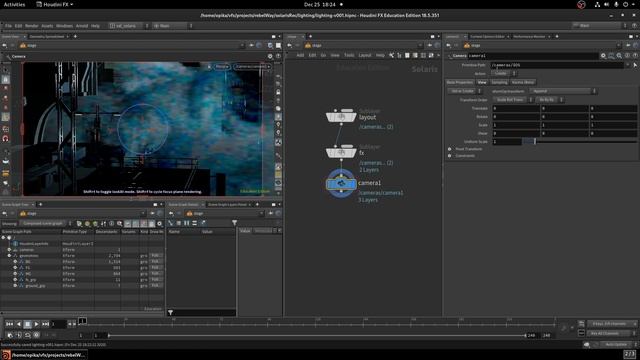Click the scene graph info icon
This screenshot has height=360, width=640.
[x=111, y=224]
